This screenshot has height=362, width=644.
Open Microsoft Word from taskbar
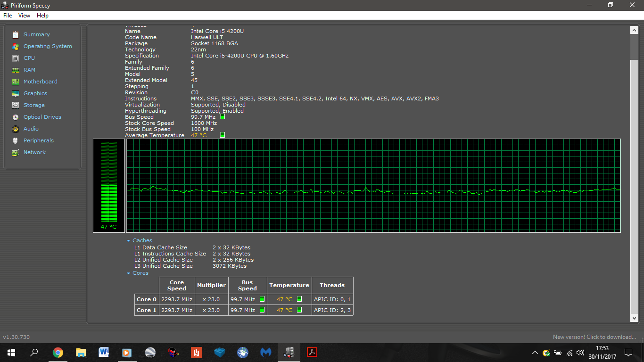tap(104, 353)
